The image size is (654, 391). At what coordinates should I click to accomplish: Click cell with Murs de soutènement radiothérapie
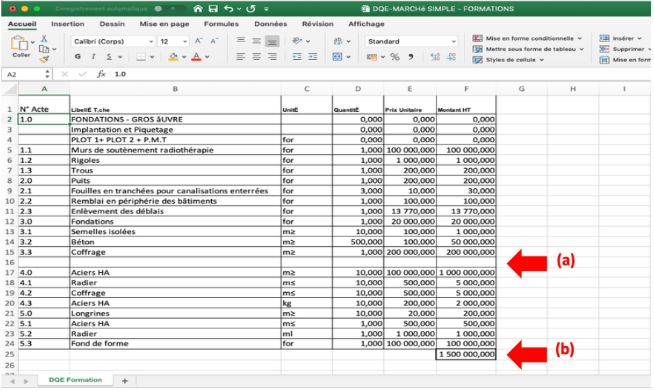(x=175, y=150)
